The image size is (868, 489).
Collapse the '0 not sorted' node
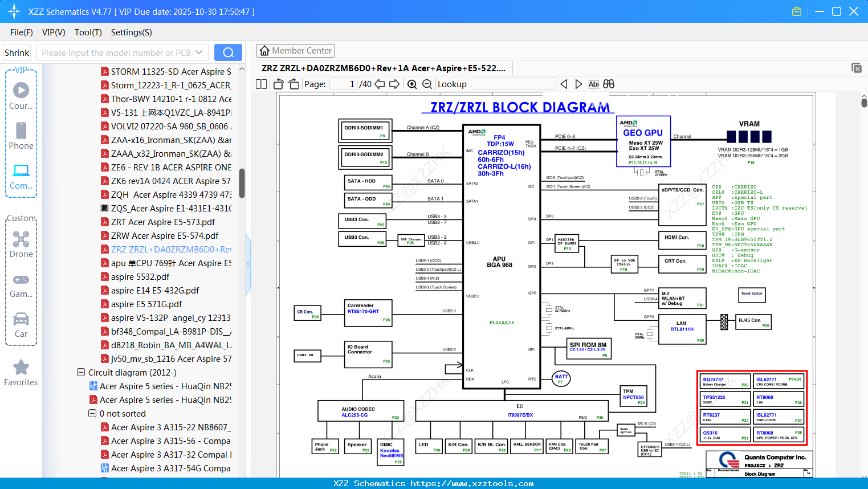click(x=92, y=414)
